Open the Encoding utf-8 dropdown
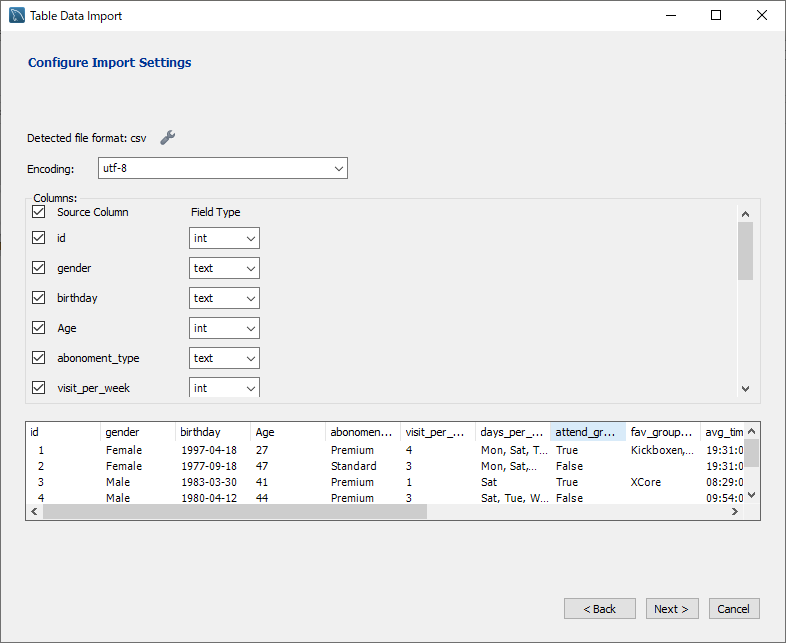 [222, 168]
